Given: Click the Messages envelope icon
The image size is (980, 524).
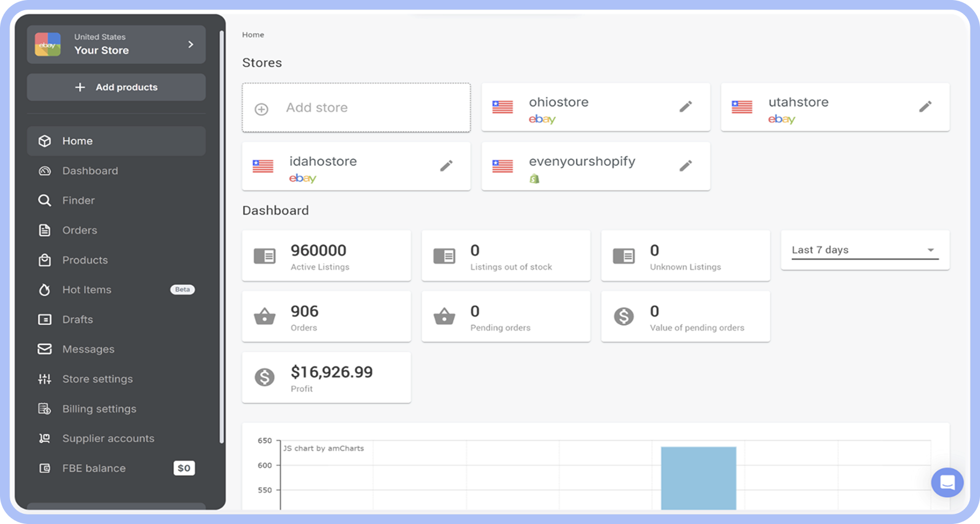Looking at the screenshot, I should click(44, 349).
